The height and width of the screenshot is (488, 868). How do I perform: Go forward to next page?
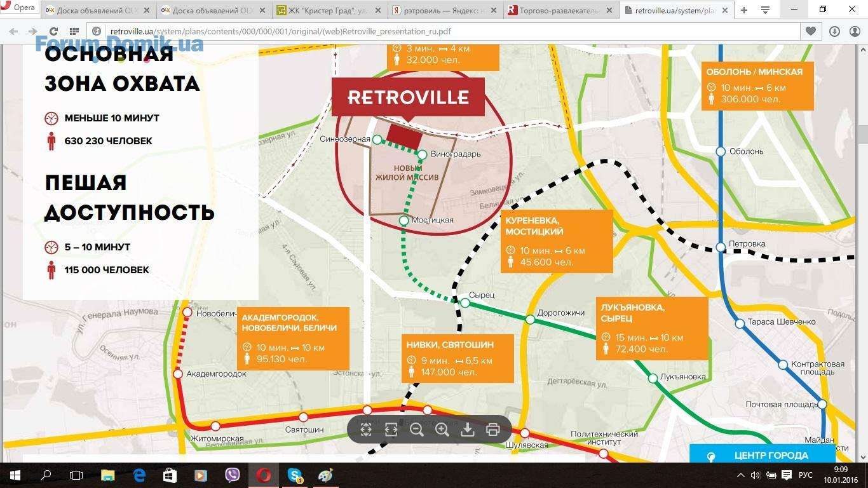[33, 31]
